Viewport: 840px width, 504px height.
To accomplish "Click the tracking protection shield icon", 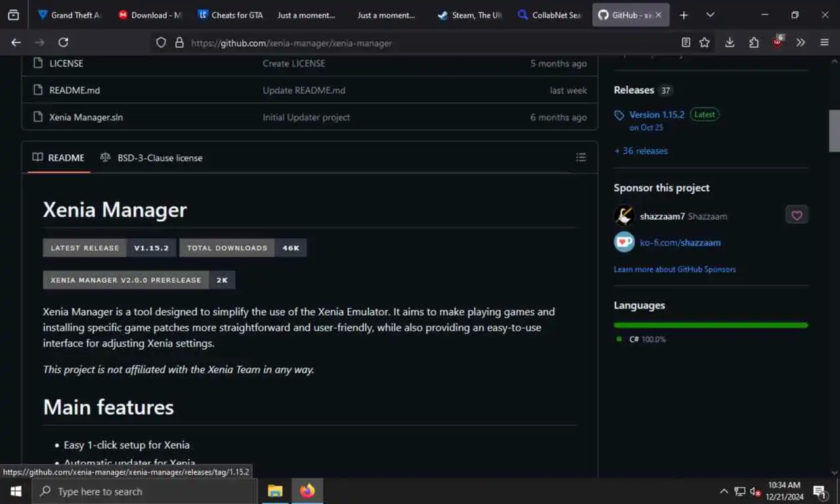I will (x=161, y=43).
